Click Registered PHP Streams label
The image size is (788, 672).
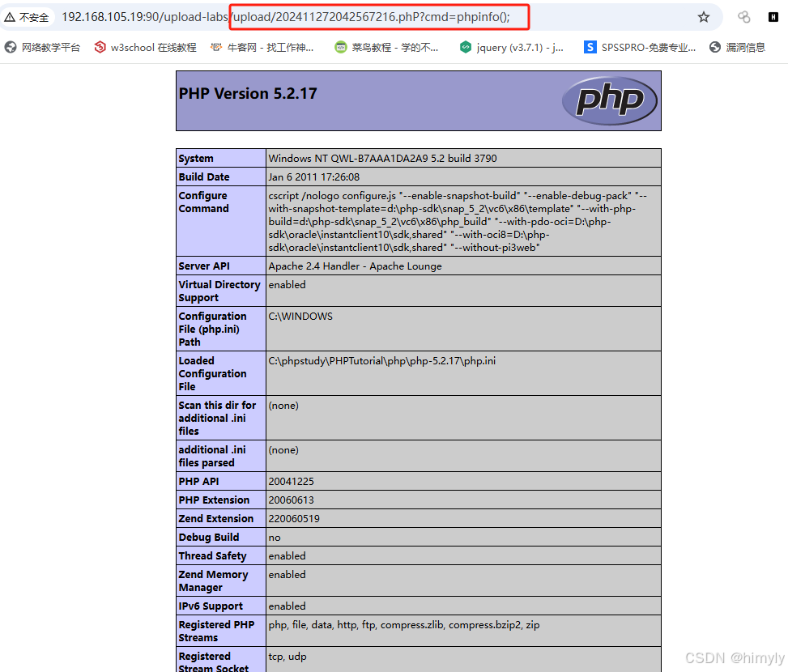pyautogui.click(x=216, y=631)
